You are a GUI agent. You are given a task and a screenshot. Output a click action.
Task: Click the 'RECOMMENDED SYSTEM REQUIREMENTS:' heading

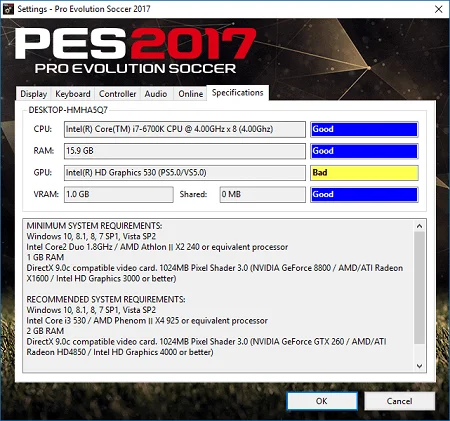[106, 299]
